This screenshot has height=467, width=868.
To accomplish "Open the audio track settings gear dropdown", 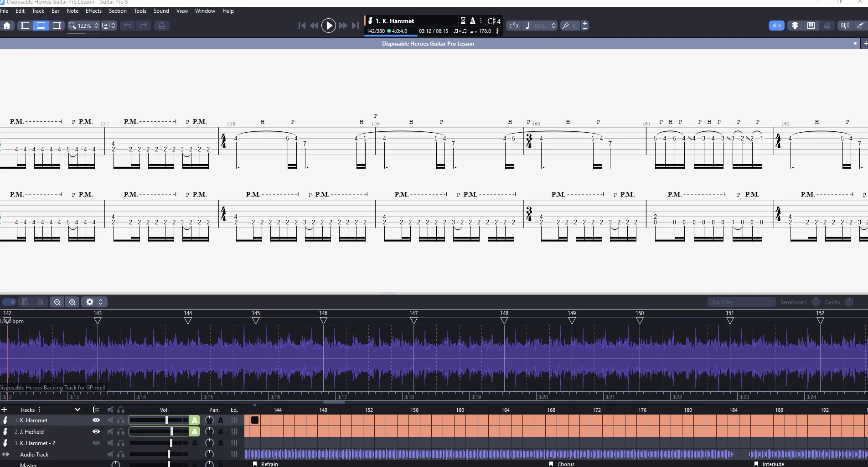I will click(94, 302).
